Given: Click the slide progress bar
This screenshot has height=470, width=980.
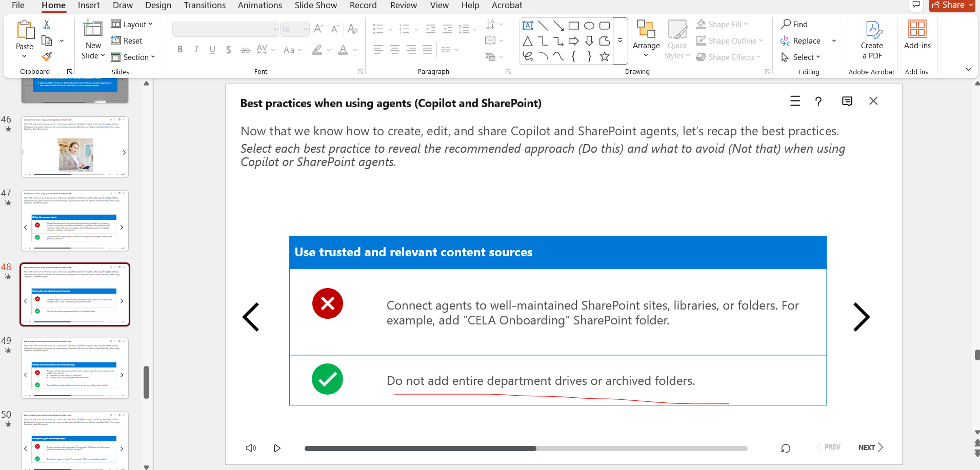Looking at the screenshot, I should pyautogui.click(x=526, y=448).
